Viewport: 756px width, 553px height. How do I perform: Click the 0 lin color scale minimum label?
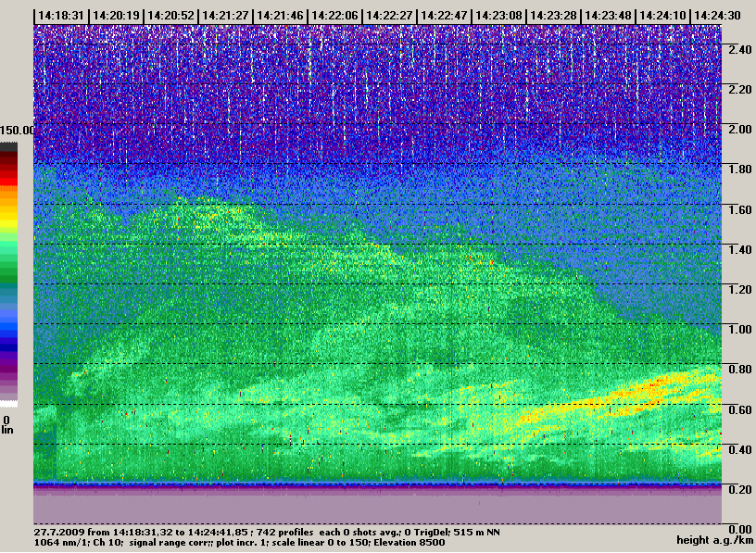pyautogui.click(x=7, y=425)
